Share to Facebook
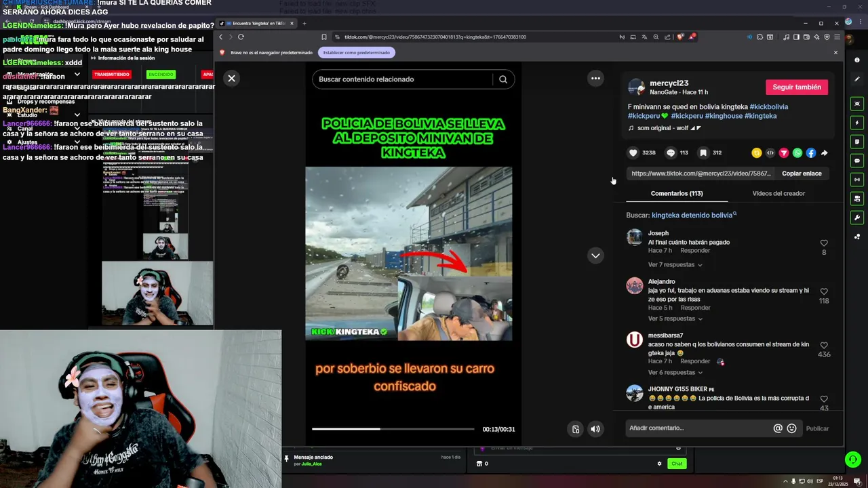Screen dimensions: 868x488 (x=811, y=152)
